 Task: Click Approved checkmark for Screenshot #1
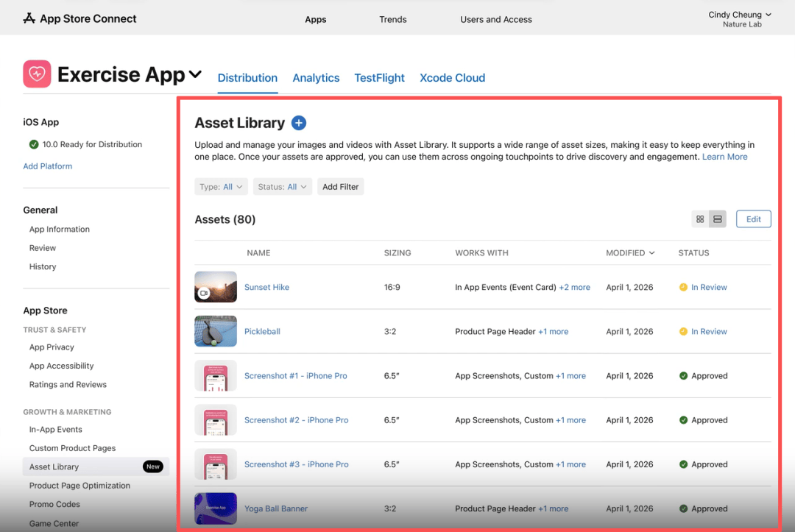pos(683,376)
